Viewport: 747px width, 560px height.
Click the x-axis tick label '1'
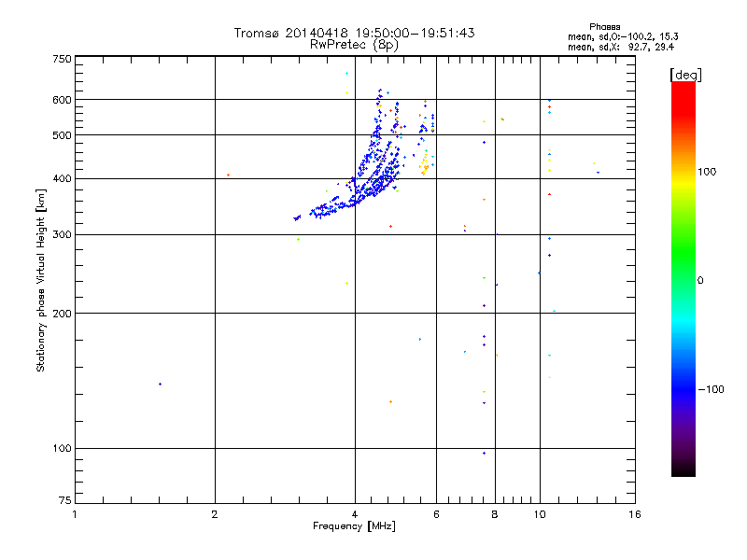(x=75, y=514)
